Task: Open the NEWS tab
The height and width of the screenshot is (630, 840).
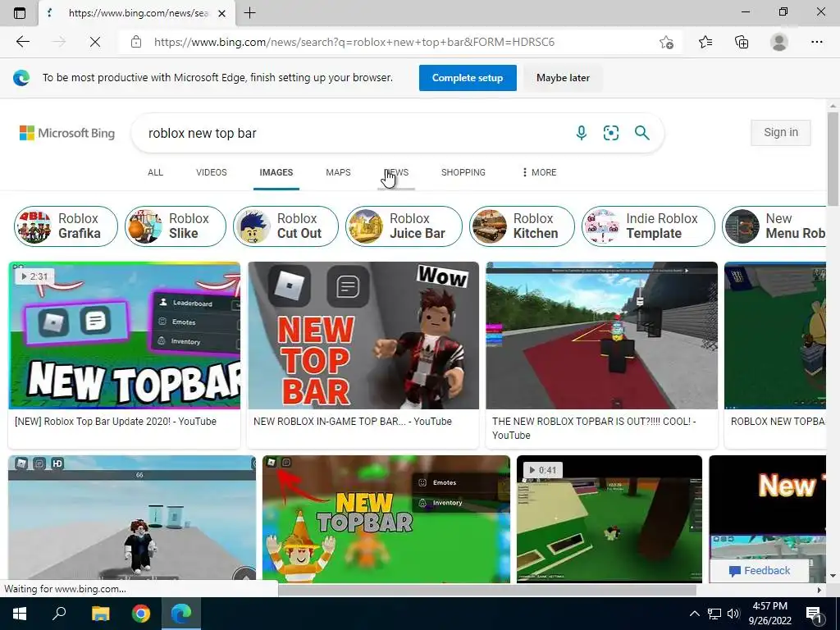Action: point(396,172)
